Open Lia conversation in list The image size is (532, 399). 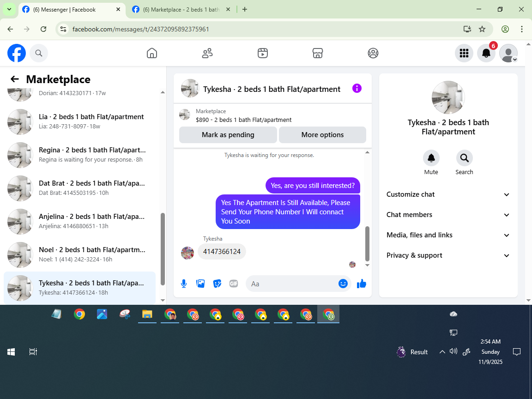[80, 122]
